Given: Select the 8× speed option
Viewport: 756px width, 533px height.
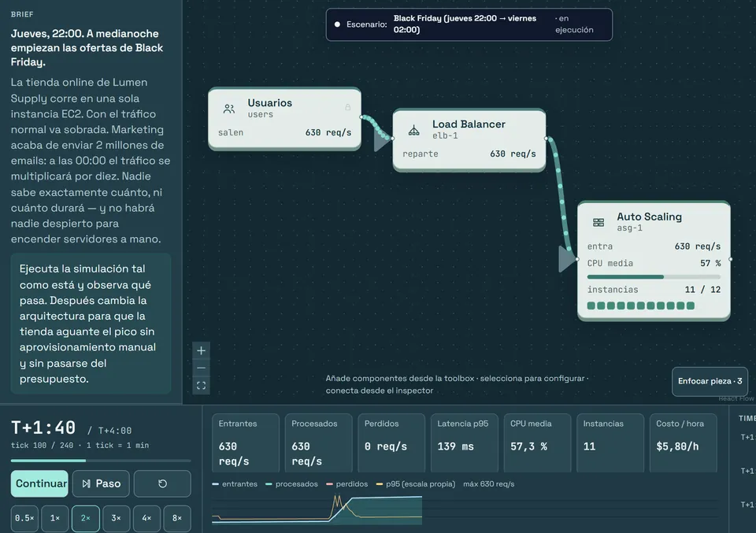Looking at the screenshot, I should (x=177, y=518).
